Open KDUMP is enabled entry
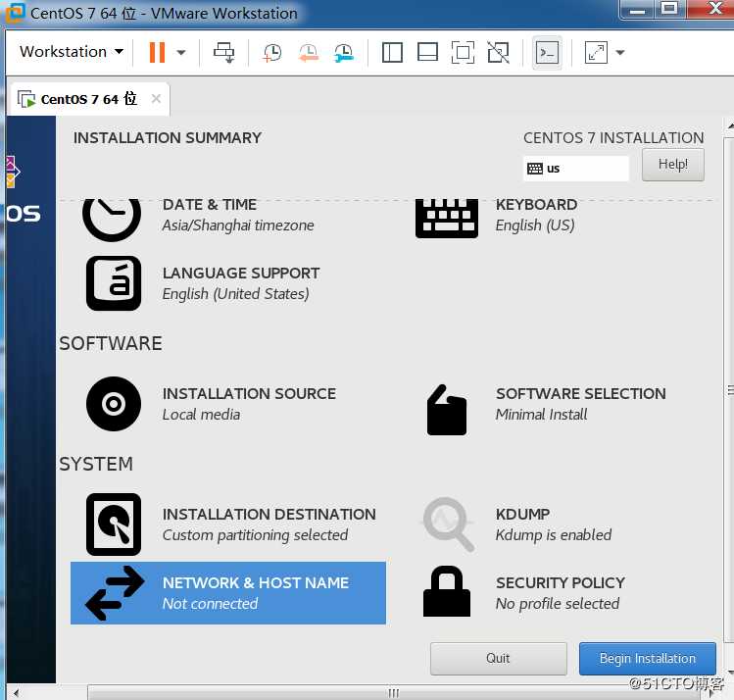The width and height of the screenshot is (734, 700). (x=554, y=525)
